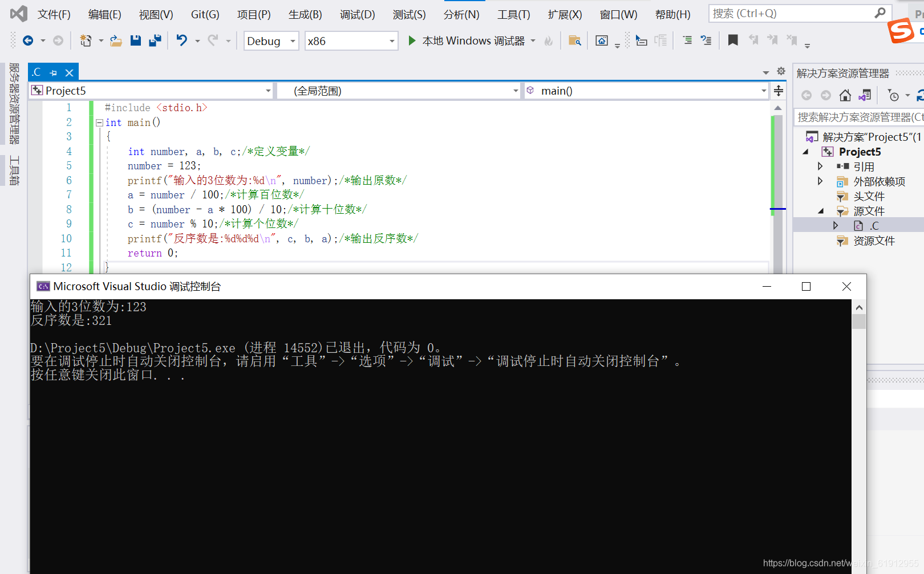
Task: Click the New Project icon
Action: point(86,40)
